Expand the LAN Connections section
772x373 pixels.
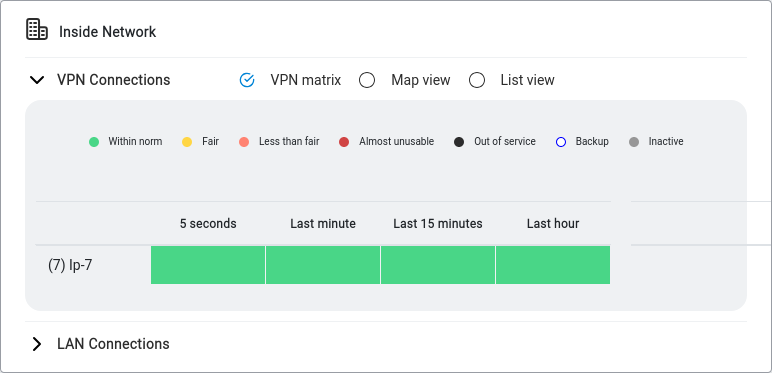pos(37,344)
